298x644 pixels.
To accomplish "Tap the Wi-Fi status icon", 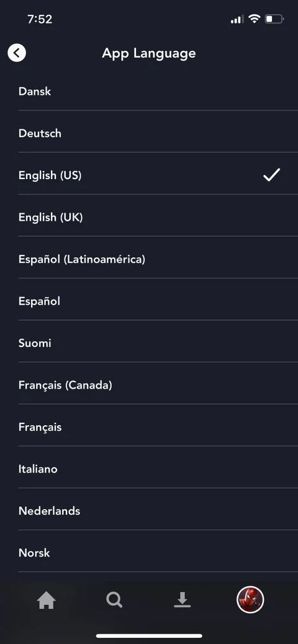I will tap(255, 19).
